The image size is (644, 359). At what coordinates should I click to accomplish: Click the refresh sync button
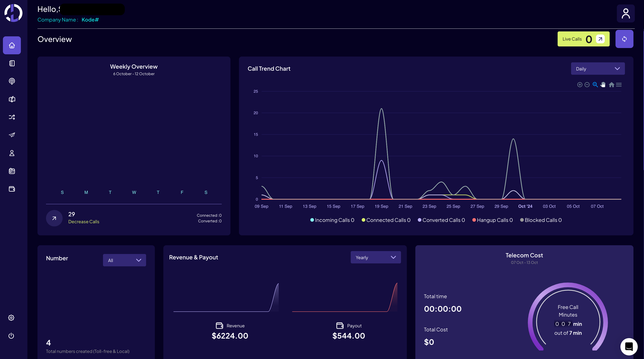pyautogui.click(x=624, y=39)
